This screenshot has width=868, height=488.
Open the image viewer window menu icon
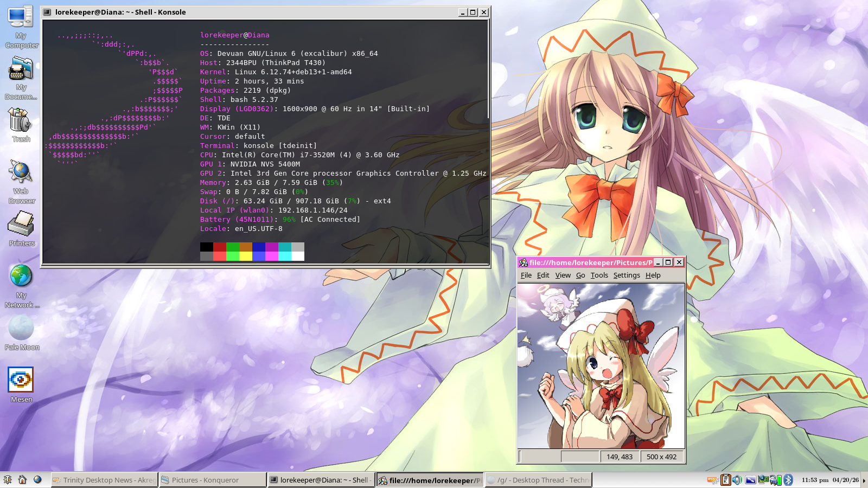point(524,262)
